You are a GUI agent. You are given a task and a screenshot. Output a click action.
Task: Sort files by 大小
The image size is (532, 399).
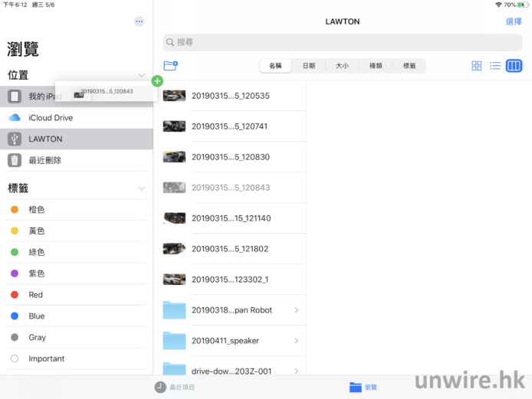[342, 66]
